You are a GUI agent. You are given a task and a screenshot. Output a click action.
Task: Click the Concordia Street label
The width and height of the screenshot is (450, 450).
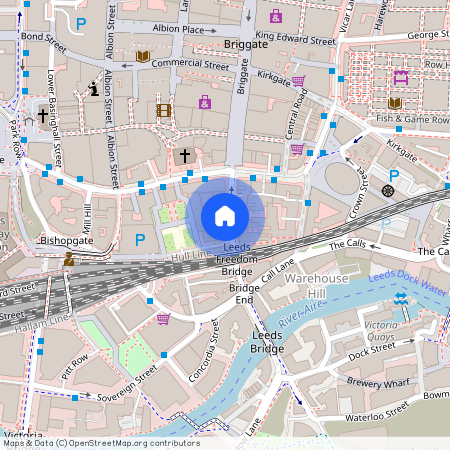203,351
